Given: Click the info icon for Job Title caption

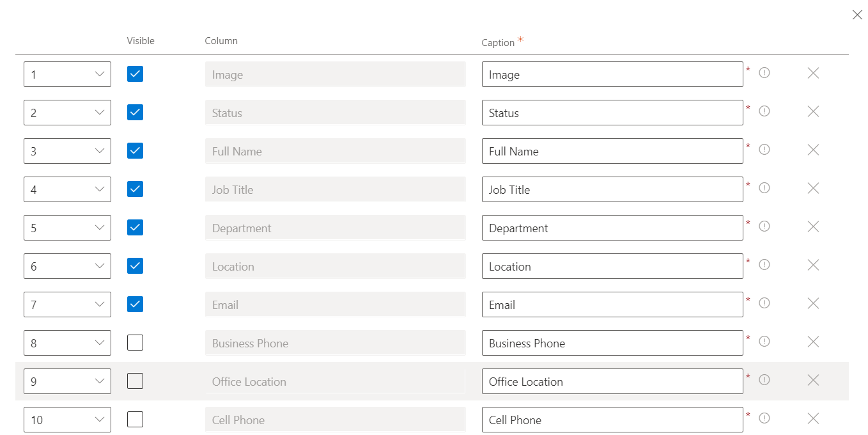Looking at the screenshot, I should point(764,188).
